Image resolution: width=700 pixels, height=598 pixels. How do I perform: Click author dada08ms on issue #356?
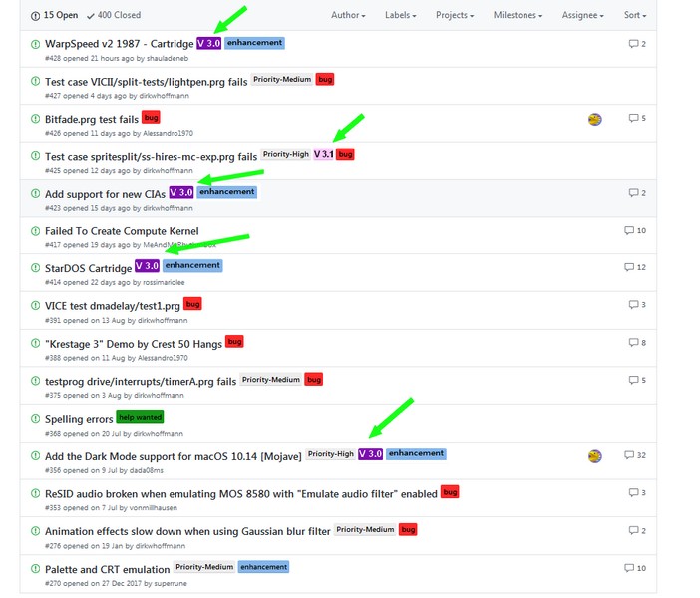[x=146, y=471]
